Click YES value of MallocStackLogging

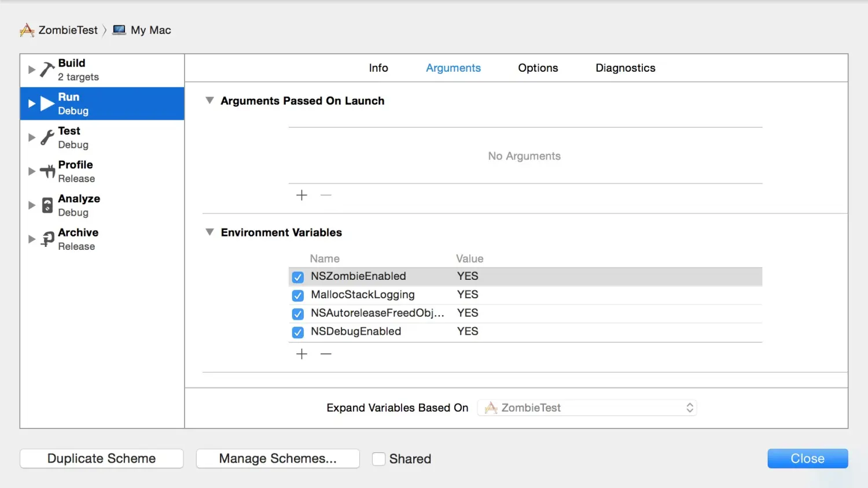(468, 295)
